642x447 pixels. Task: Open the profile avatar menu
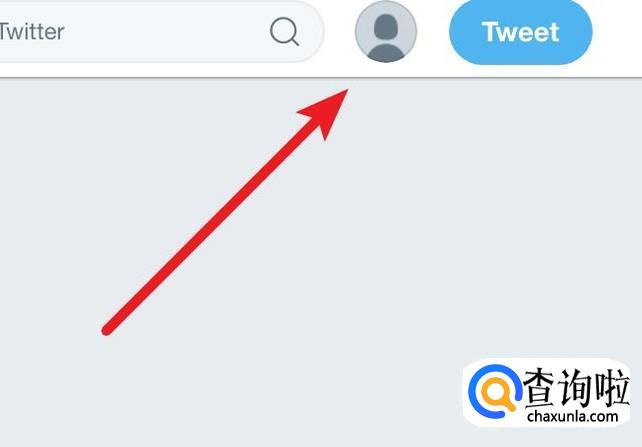(386, 32)
